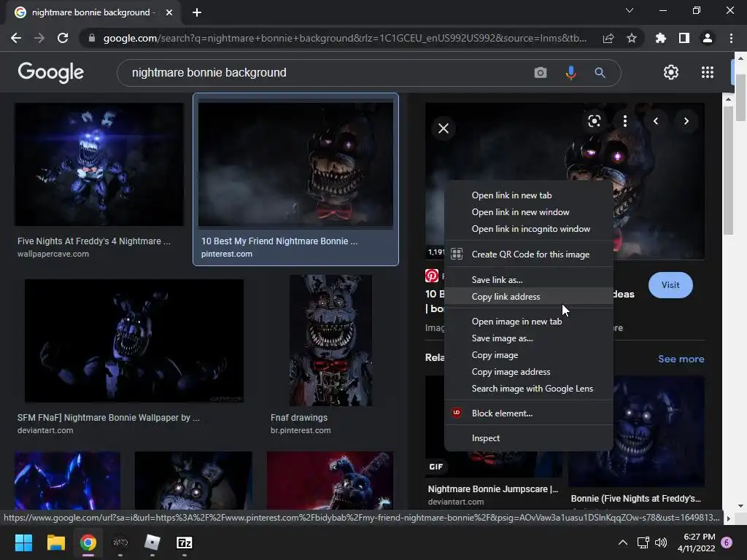The image size is (747, 560).
Task: Open a new browser tab
Action: pos(197,12)
